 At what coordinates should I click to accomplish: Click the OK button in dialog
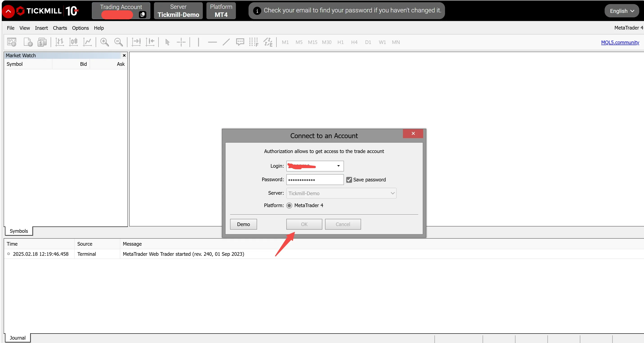coord(304,224)
